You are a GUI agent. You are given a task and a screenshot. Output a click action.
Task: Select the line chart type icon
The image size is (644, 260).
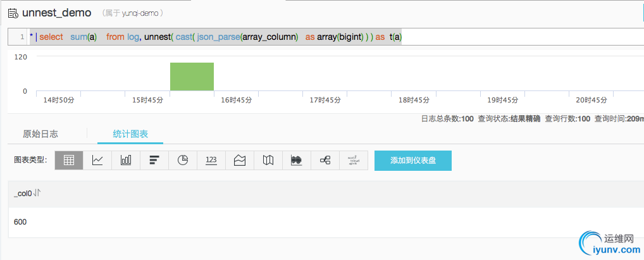pos(97,160)
